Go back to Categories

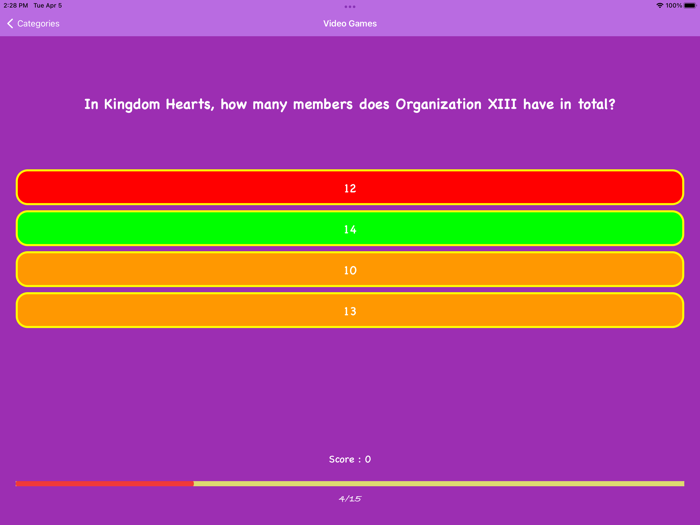(x=33, y=24)
